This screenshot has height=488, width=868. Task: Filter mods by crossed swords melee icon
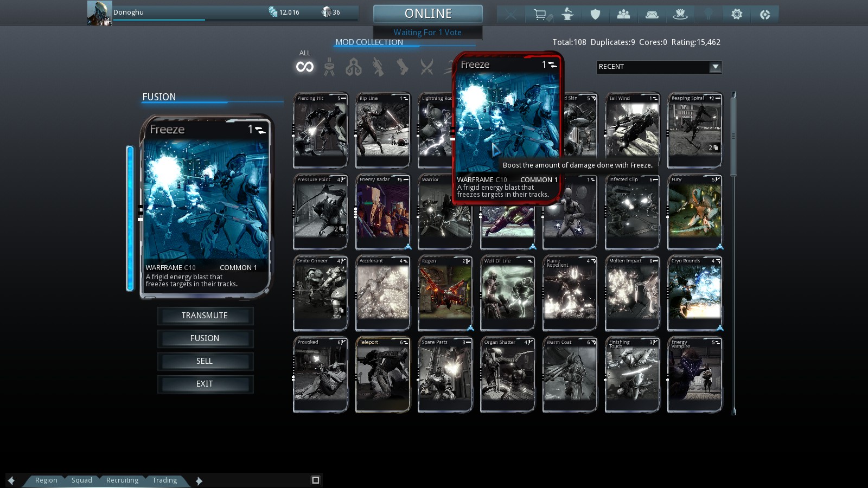[x=427, y=67]
